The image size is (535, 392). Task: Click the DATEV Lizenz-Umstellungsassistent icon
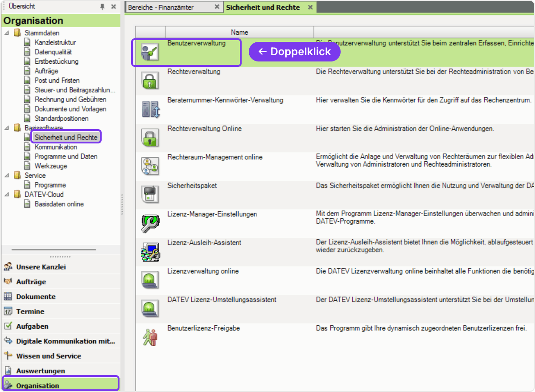click(150, 309)
